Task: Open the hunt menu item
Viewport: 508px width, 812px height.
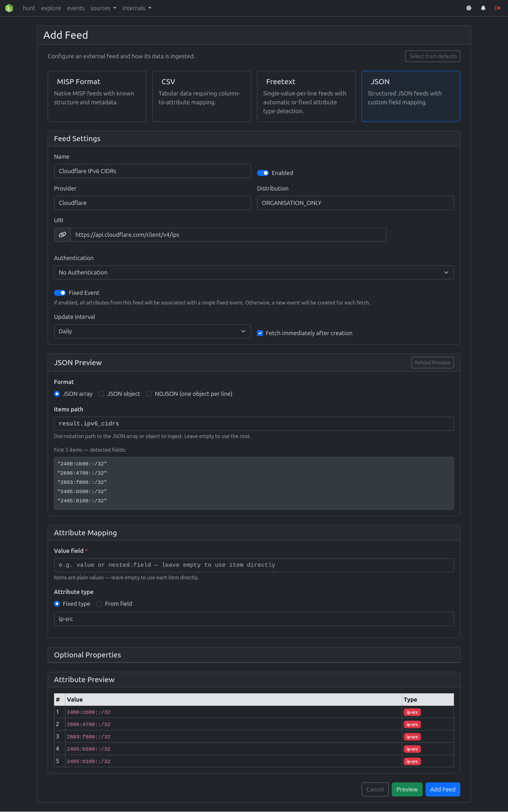Action: coord(28,8)
